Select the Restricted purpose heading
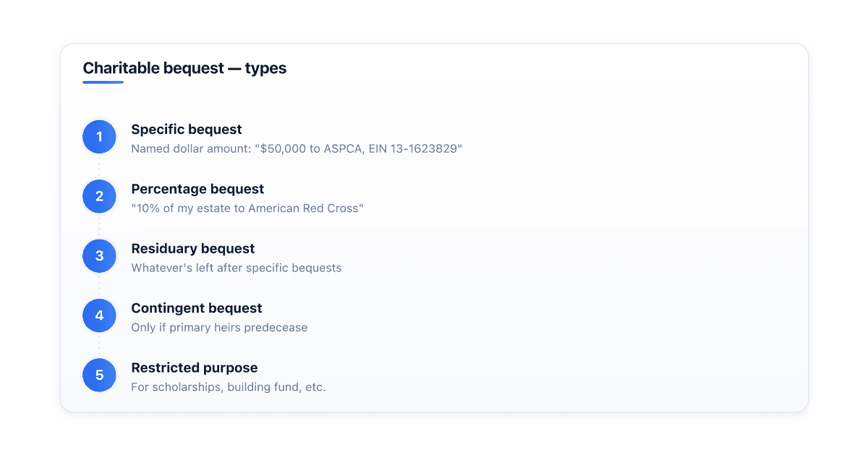This screenshot has height=456, width=868. tap(195, 368)
